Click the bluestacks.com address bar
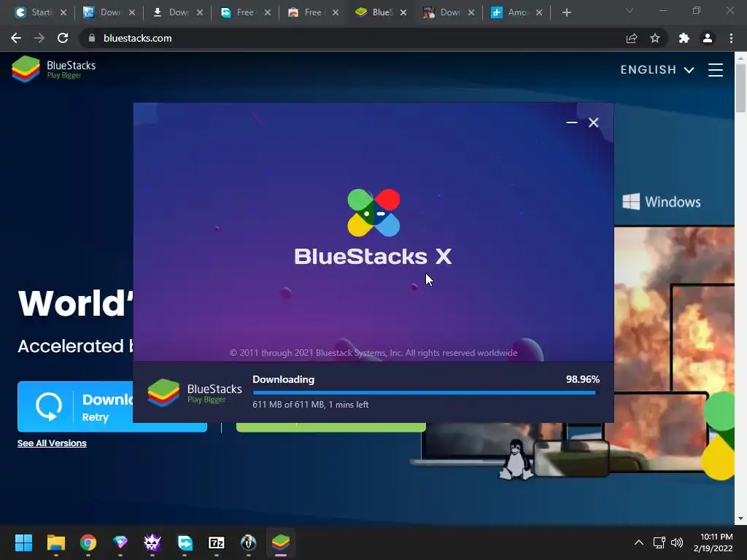The width and height of the screenshot is (747, 560). click(352, 38)
